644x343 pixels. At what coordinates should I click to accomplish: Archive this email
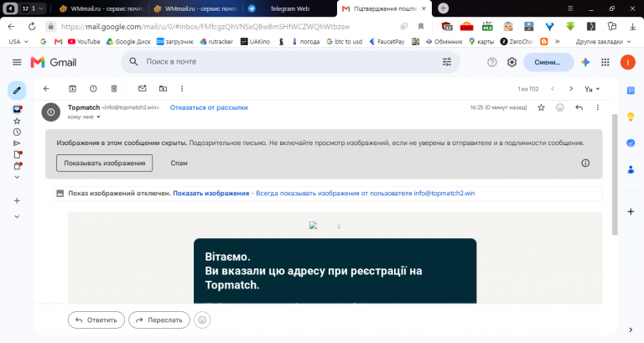pyautogui.click(x=72, y=89)
